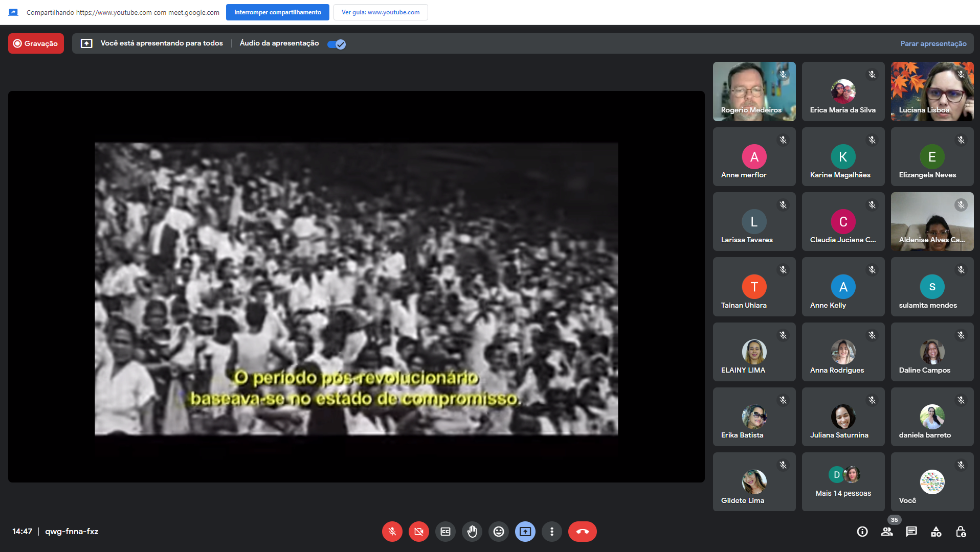Raise your hand in the meeting
This screenshot has height=552, width=980.
click(472, 532)
